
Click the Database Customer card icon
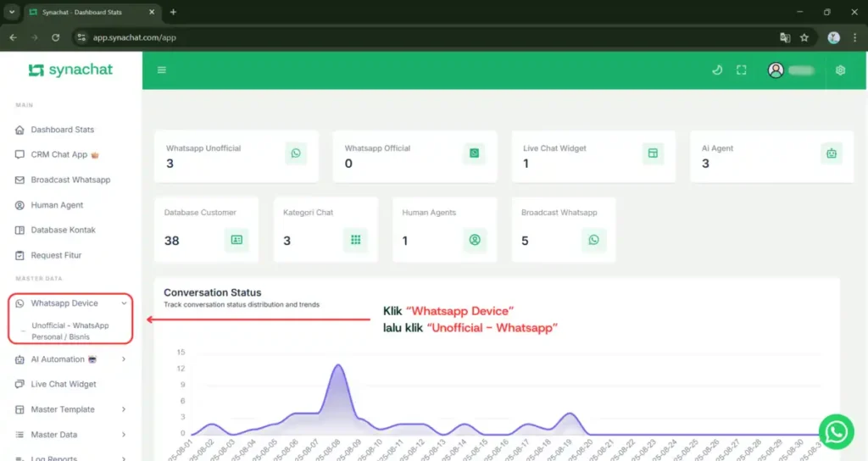(x=236, y=240)
